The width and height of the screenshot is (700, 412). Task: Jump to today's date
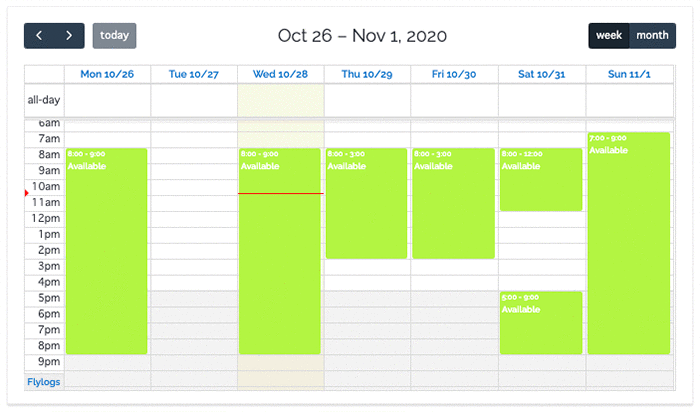click(x=114, y=36)
